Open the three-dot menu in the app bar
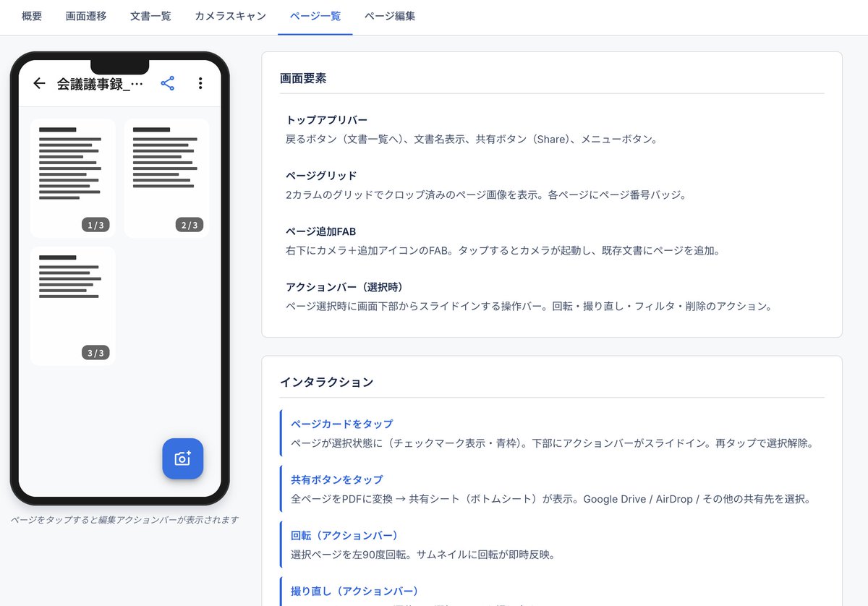The width and height of the screenshot is (868, 606). click(200, 83)
